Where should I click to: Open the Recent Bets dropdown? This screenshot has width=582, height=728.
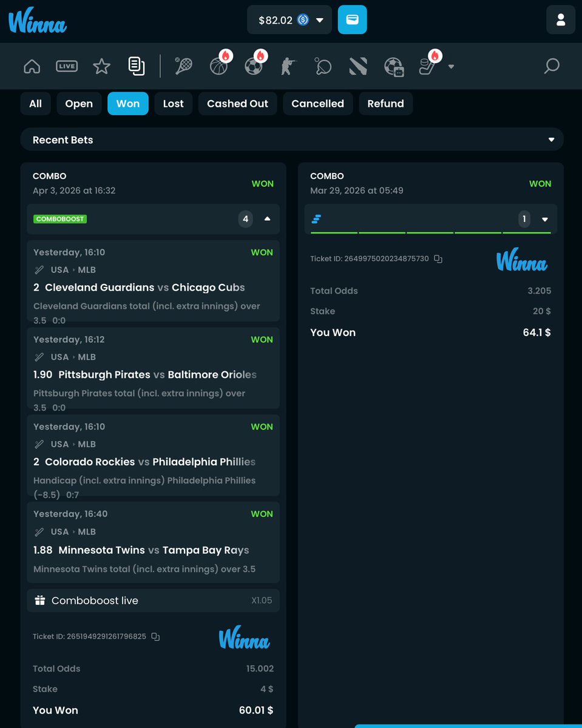click(292, 140)
